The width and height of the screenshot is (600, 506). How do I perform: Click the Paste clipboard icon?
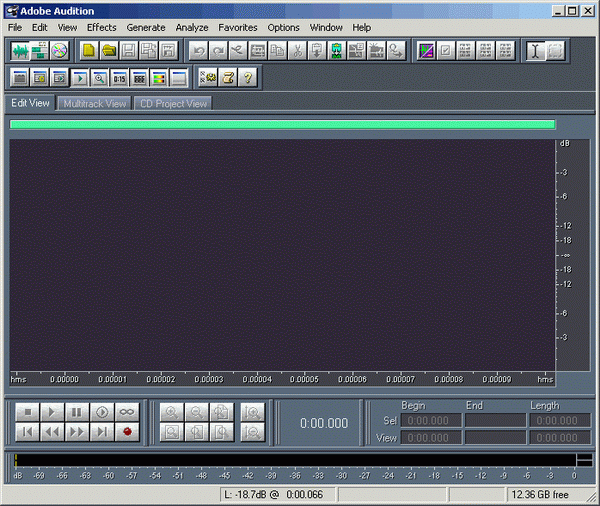coord(317,51)
